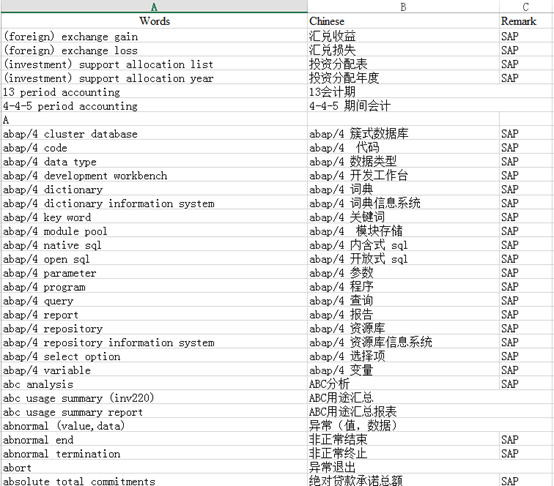This screenshot has height=486, width=554.
Task: Select column C header
Action: coord(526,6)
